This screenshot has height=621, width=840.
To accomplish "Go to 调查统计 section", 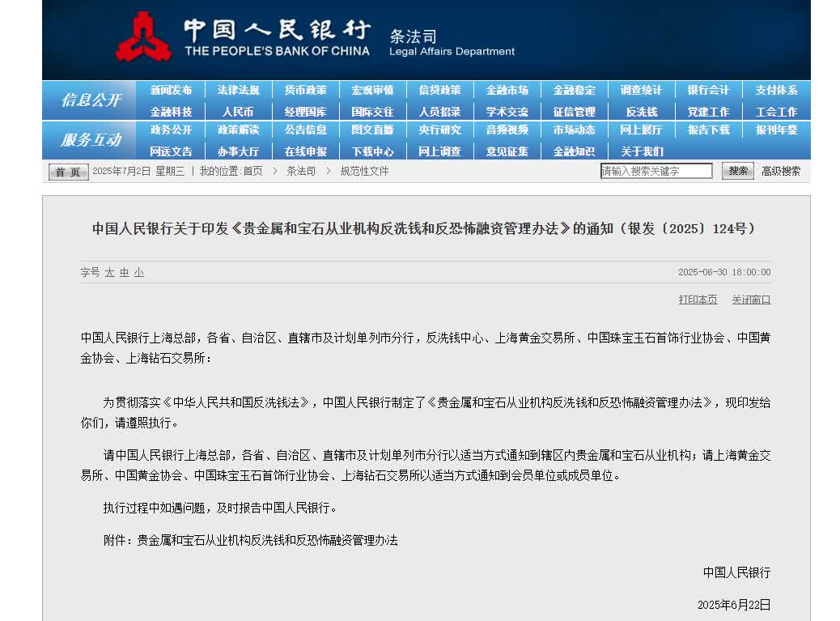I will point(641,90).
